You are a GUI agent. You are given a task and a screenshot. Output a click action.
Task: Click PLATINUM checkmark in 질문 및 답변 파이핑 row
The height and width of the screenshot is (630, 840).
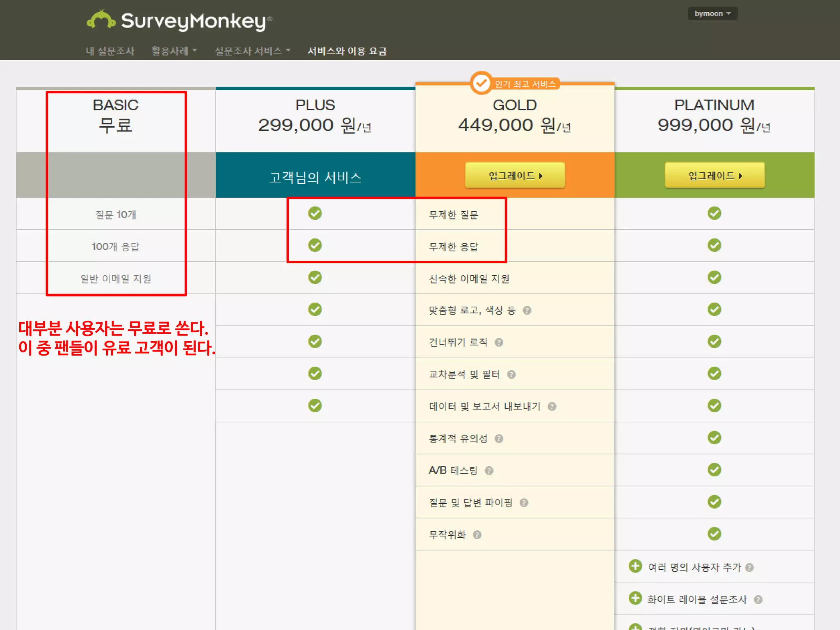714,502
